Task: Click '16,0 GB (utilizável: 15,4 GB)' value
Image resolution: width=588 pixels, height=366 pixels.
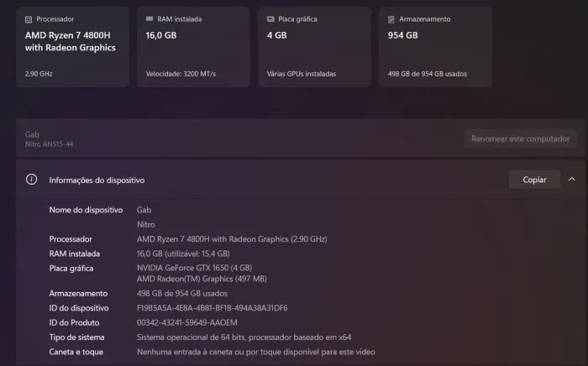Action: pyautogui.click(x=183, y=254)
